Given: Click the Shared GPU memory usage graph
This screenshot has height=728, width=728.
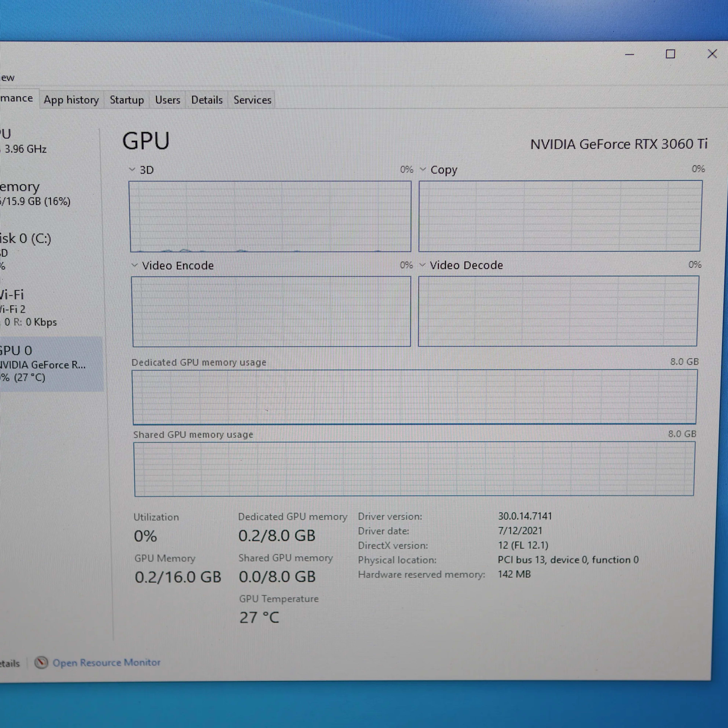Looking at the screenshot, I should point(414,469).
